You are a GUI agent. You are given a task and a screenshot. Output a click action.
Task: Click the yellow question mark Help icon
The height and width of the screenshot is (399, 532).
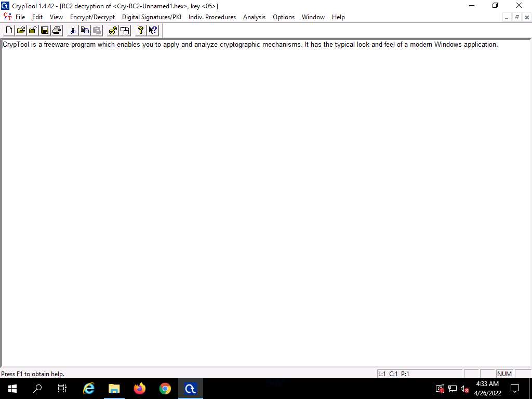(140, 30)
